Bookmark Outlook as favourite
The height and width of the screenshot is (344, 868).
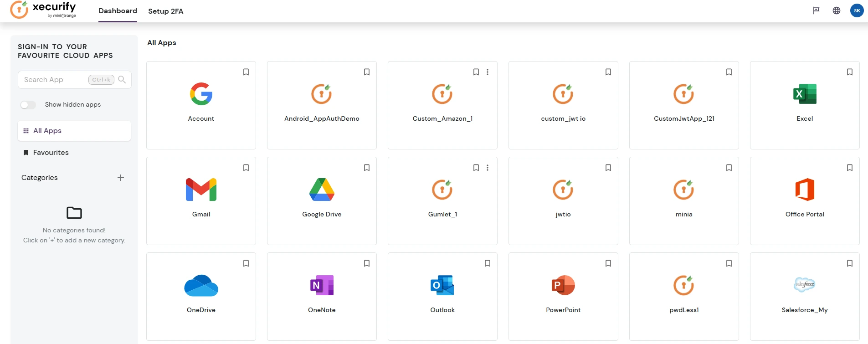coord(488,263)
